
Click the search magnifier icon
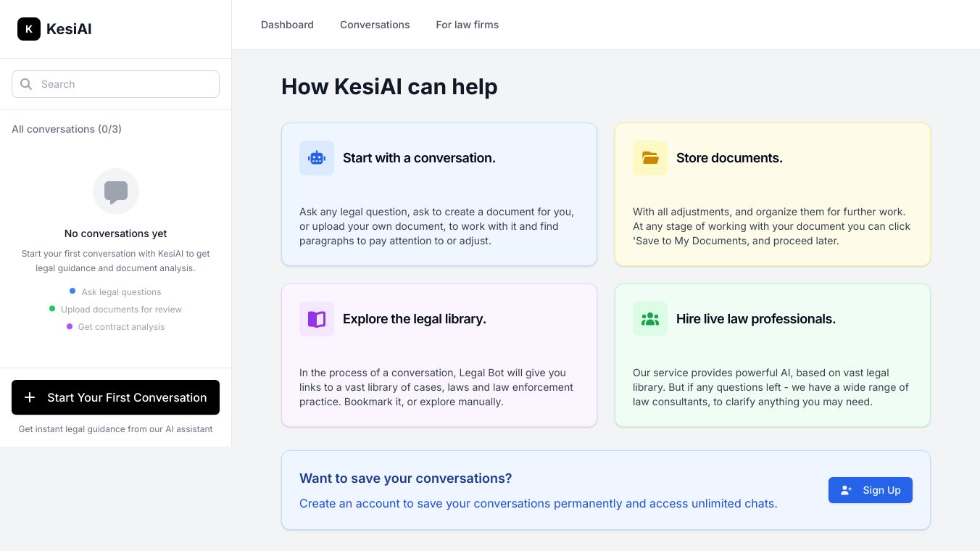(x=26, y=84)
